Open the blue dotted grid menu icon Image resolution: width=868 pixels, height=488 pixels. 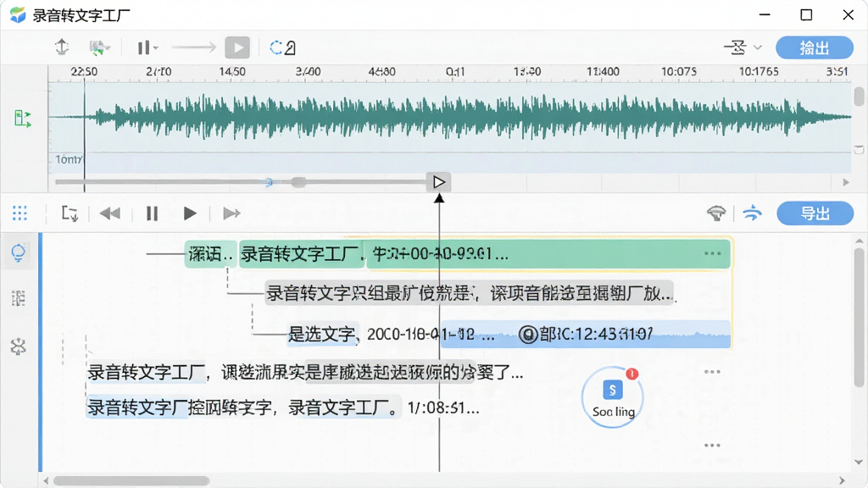coord(20,213)
